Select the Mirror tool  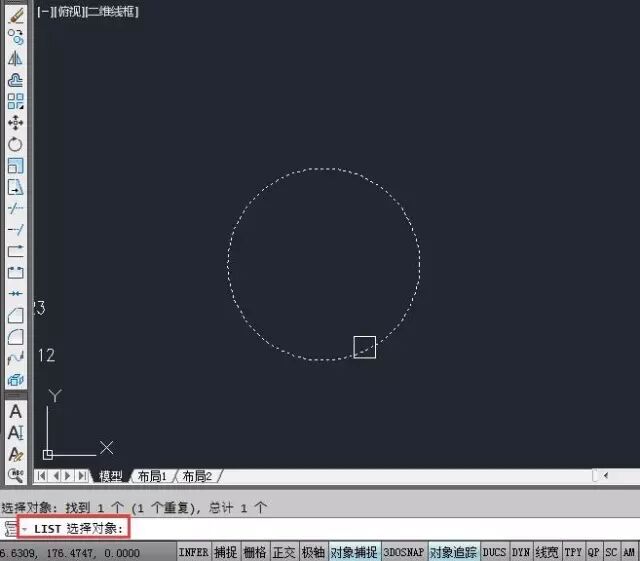(16, 59)
